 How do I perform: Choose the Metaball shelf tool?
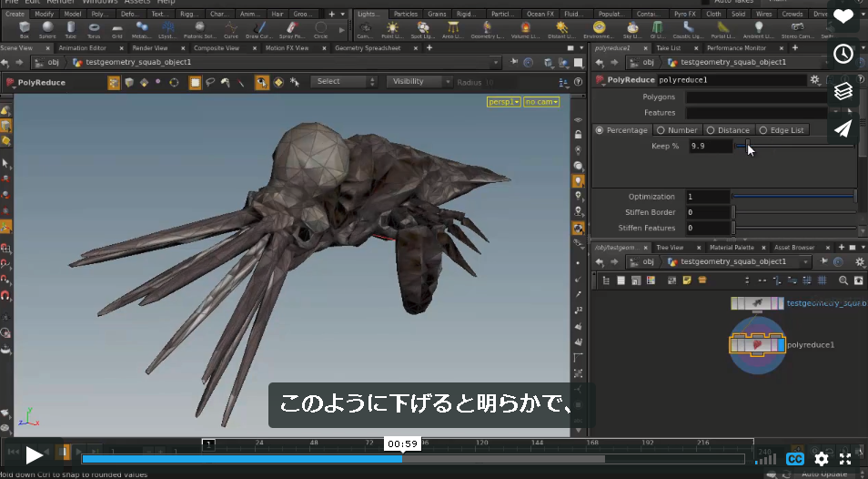(x=142, y=29)
